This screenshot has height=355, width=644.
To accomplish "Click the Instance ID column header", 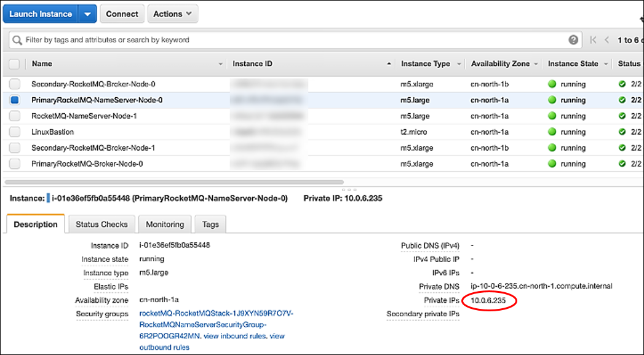I will coord(252,64).
